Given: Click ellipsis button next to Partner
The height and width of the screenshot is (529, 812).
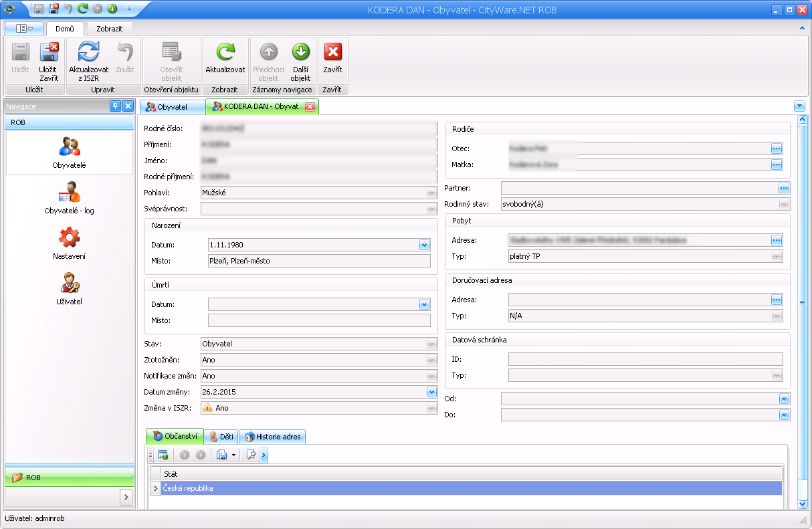Looking at the screenshot, I should (x=784, y=189).
